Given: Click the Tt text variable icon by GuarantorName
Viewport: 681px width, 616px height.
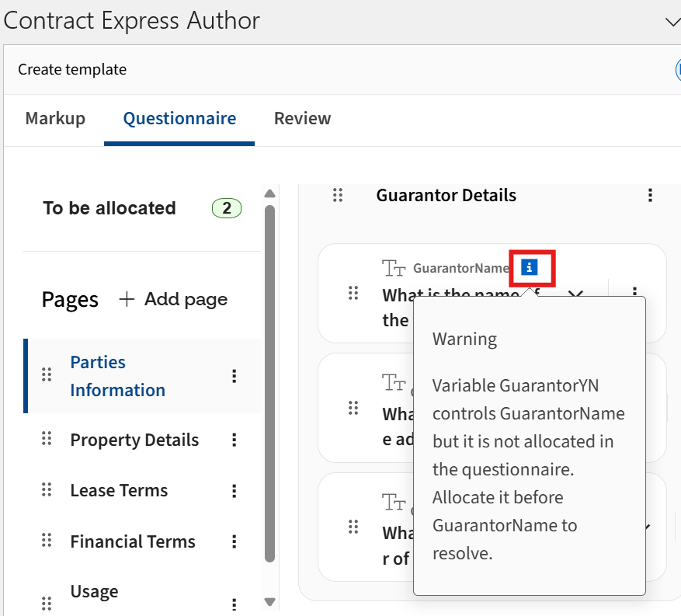Looking at the screenshot, I should 395,267.
